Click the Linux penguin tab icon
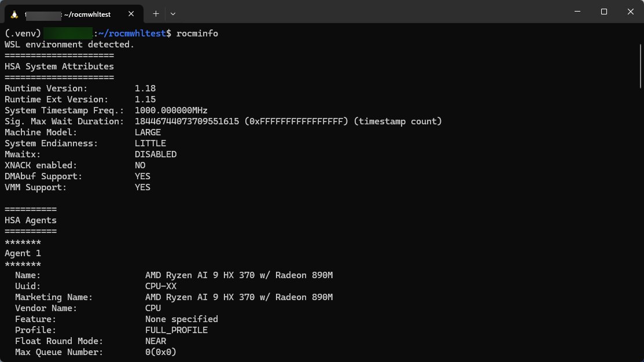The image size is (644, 362). [14, 14]
